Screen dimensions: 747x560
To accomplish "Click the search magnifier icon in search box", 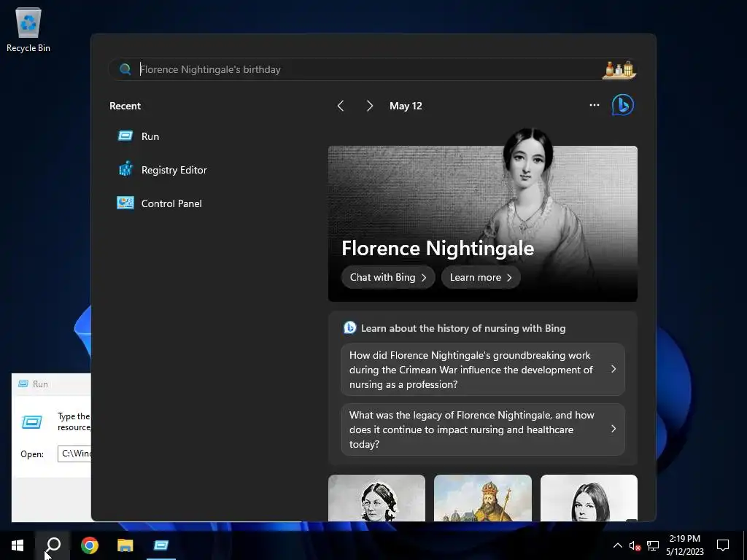I will tap(125, 69).
